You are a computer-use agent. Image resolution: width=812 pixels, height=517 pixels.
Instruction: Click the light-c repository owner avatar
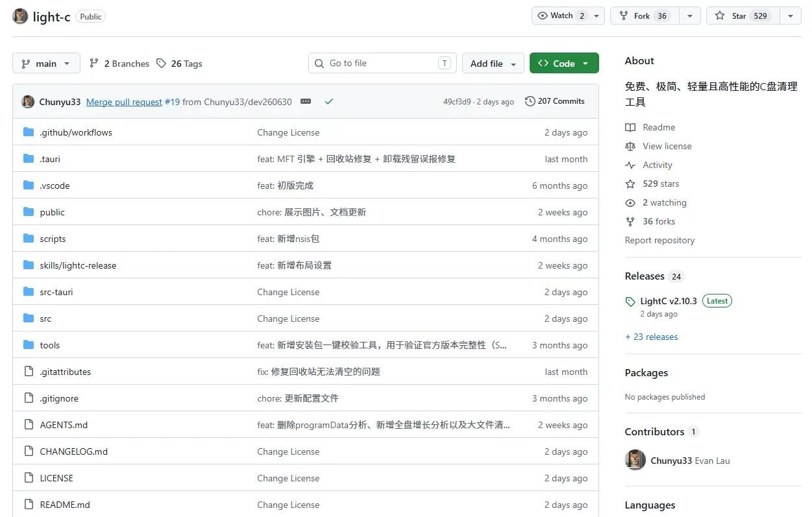pyautogui.click(x=20, y=16)
